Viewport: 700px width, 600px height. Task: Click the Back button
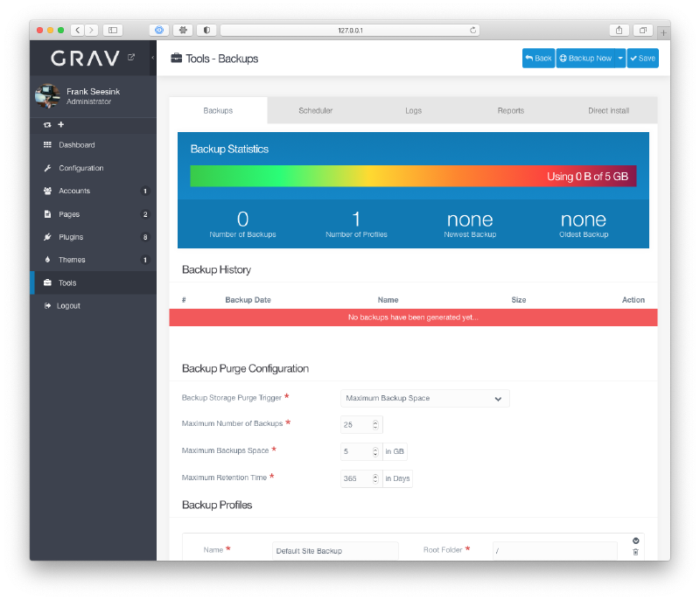tap(538, 58)
